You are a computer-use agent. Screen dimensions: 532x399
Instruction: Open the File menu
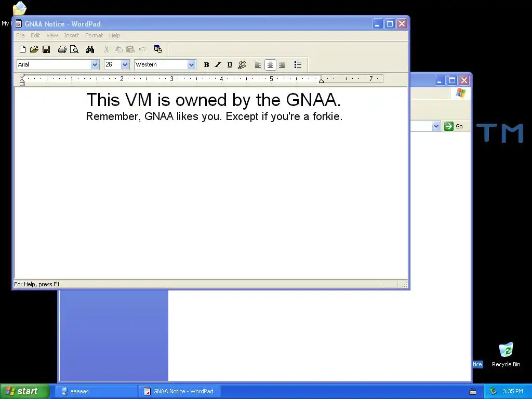(x=20, y=35)
